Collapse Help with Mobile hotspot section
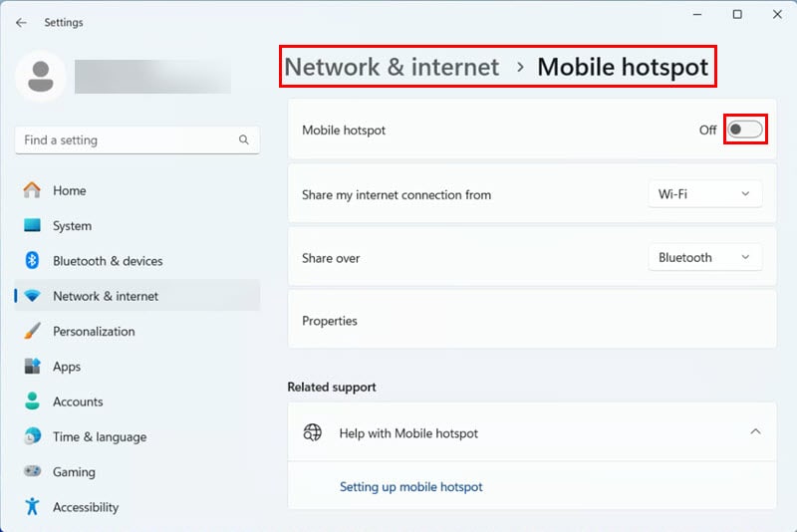The height and width of the screenshot is (532, 797). [x=755, y=432]
